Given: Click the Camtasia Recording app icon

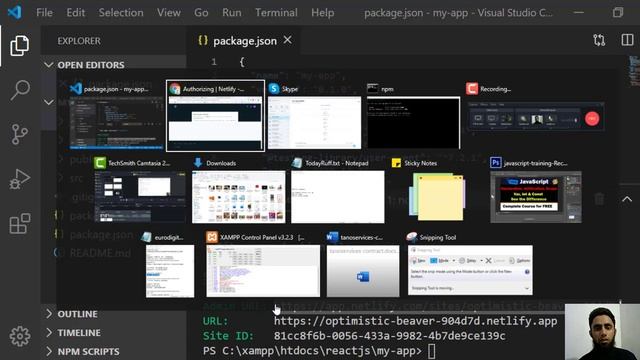Looking at the screenshot, I should click(472, 89).
